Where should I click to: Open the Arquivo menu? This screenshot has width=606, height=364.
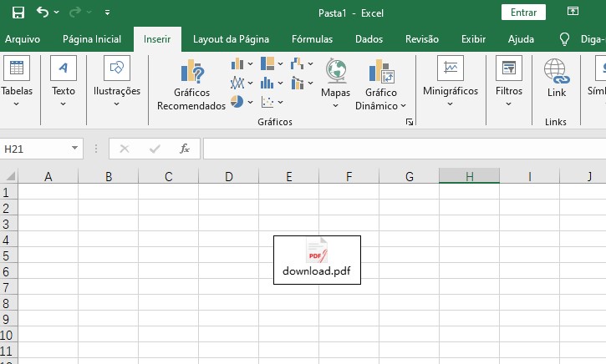coord(23,39)
